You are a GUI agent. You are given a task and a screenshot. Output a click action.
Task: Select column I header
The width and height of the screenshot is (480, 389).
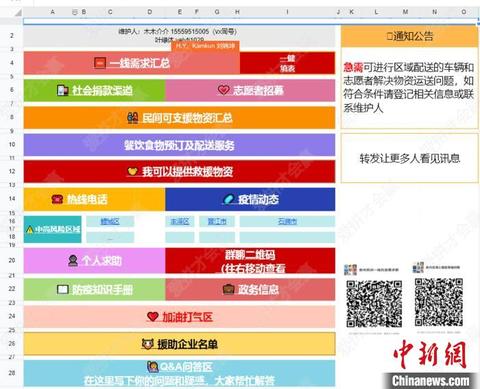coord(287,12)
